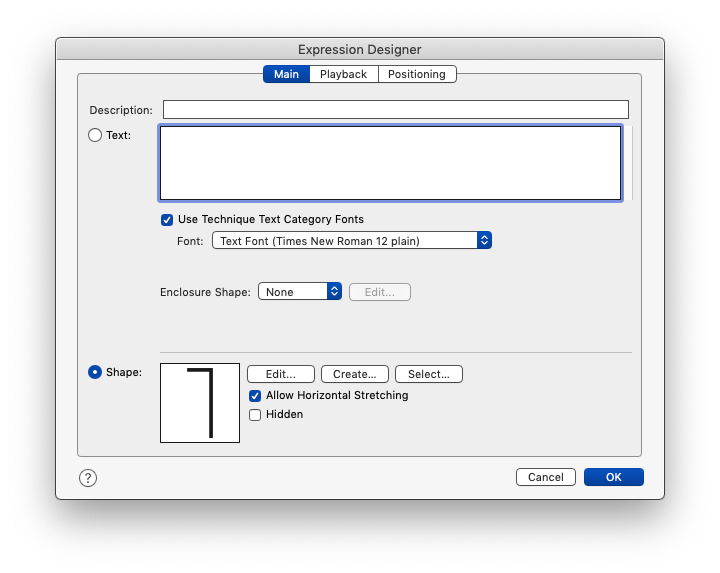Select the Main tab
Viewport: 720px width, 573px height.
tap(286, 74)
